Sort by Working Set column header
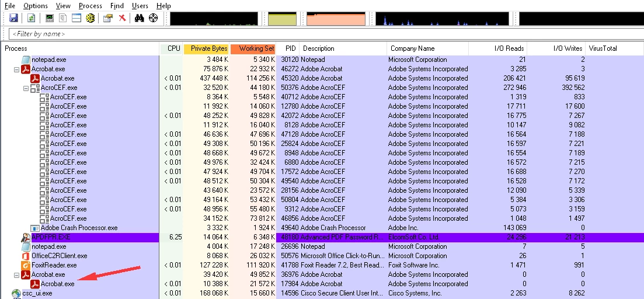 point(253,48)
